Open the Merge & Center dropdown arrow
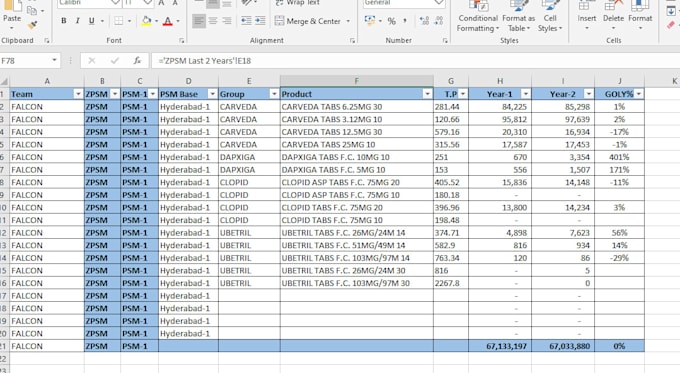680x373 pixels. tap(348, 21)
